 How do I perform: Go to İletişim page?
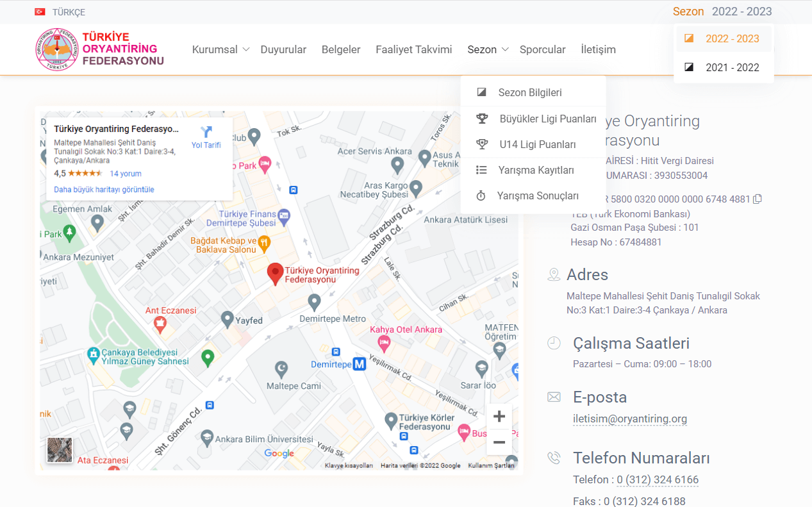tap(599, 49)
